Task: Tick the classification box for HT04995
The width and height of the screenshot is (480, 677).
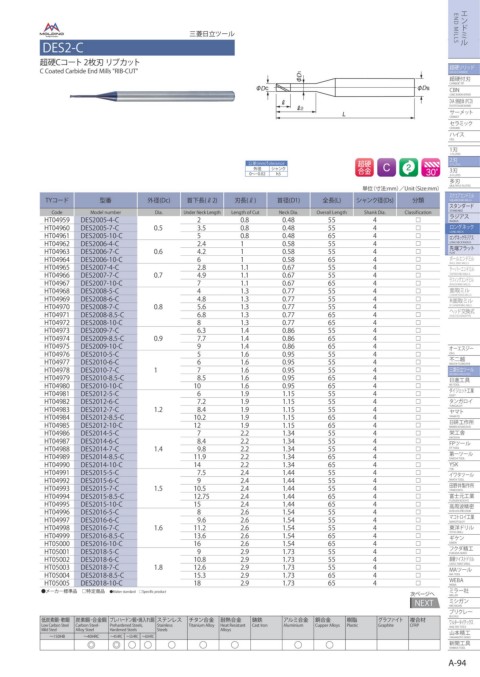Action: [418, 504]
